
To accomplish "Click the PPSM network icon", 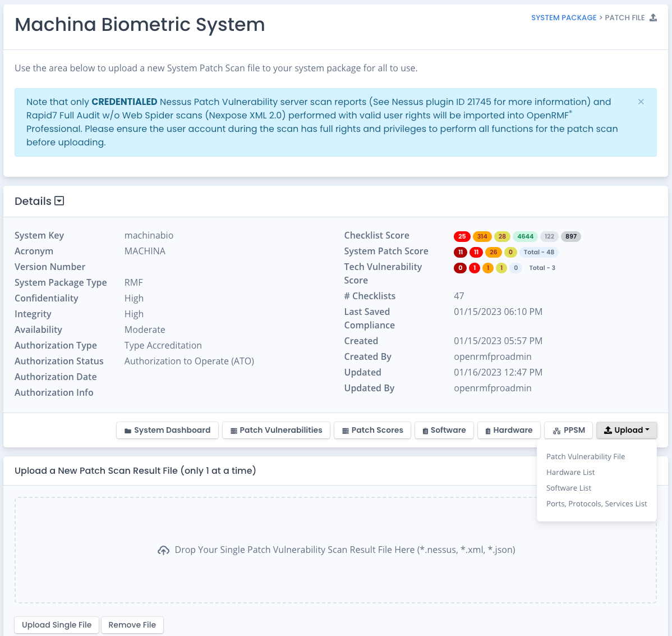I will (x=556, y=431).
